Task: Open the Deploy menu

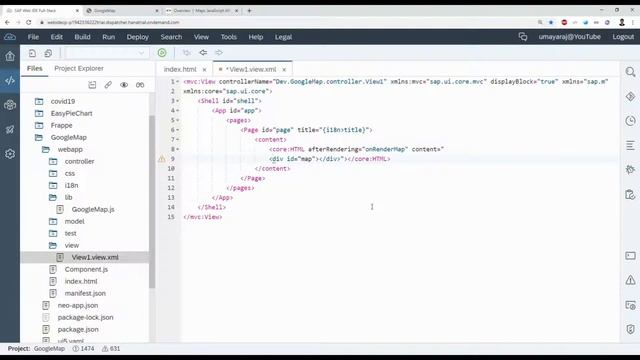Action: pos(138,37)
